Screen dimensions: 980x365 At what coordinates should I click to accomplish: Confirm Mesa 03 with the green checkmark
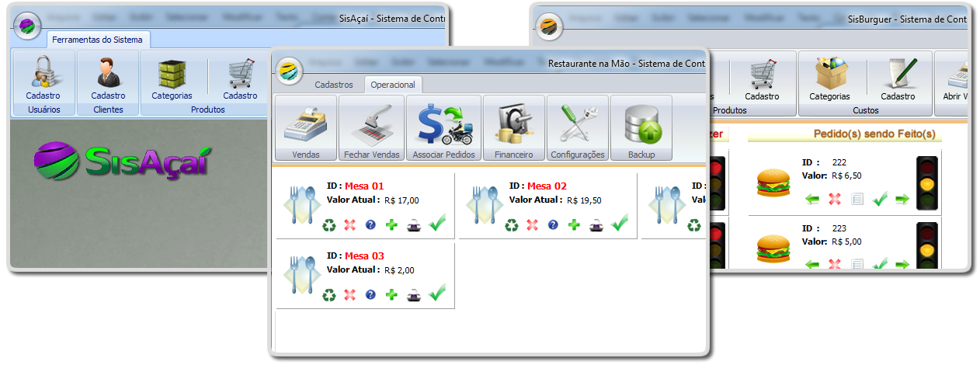click(x=437, y=293)
